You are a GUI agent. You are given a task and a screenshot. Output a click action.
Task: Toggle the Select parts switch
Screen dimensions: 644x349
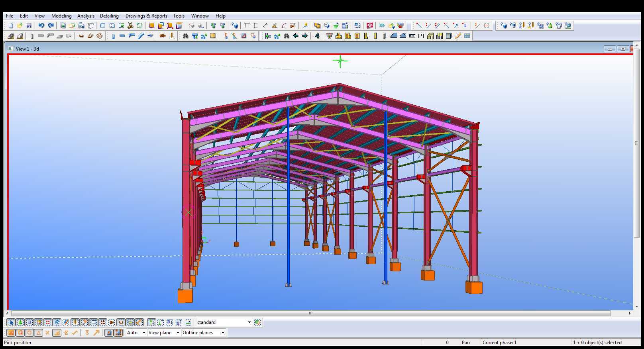tap(29, 322)
